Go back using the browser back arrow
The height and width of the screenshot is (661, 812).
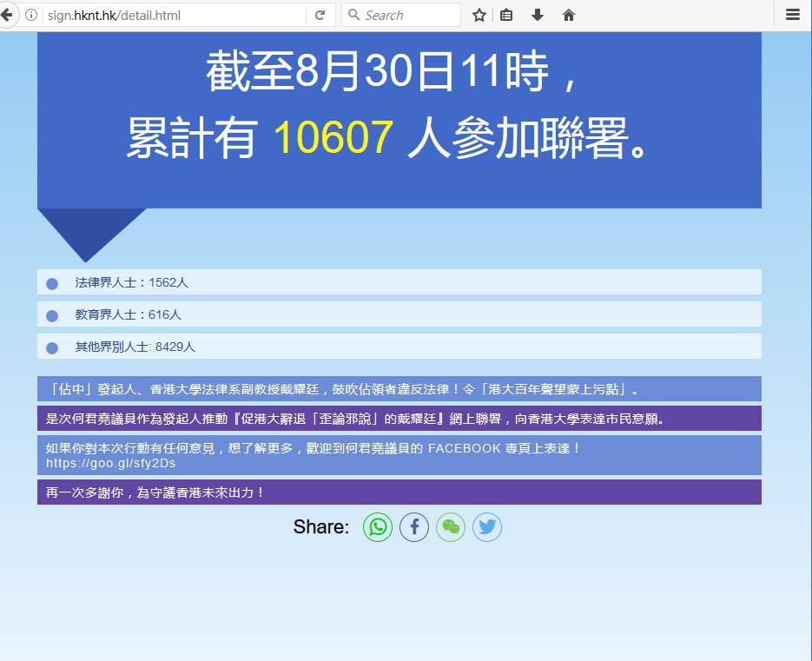[7, 15]
